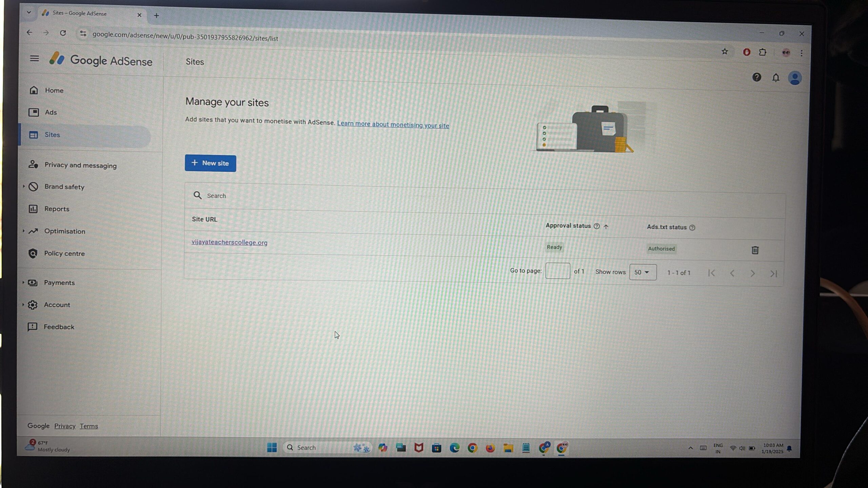The height and width of the screenshot is (488, 868).
Task: Open Privacy and messaging
Action: coord(80,165)
